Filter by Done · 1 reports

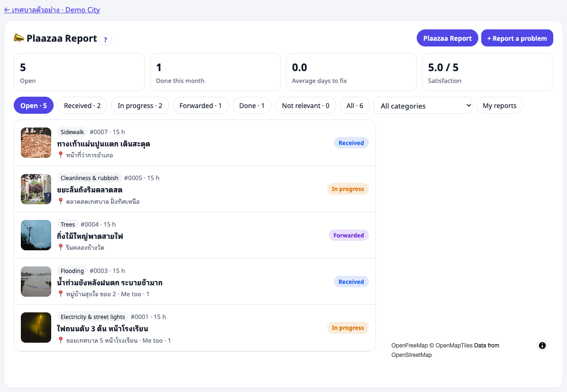click(x=252, y=106)
